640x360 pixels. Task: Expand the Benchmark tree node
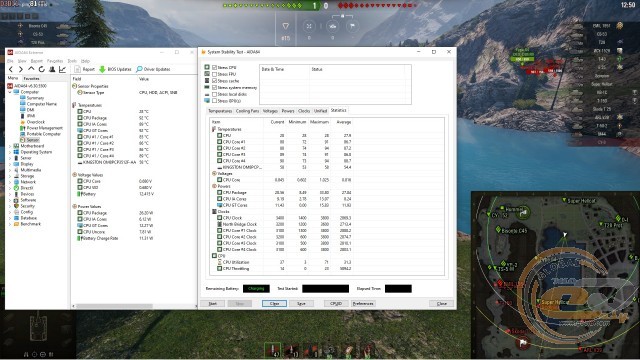coord(10,224)
